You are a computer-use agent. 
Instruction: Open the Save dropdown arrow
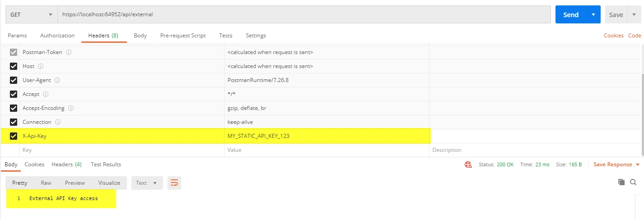coord(634,15)
